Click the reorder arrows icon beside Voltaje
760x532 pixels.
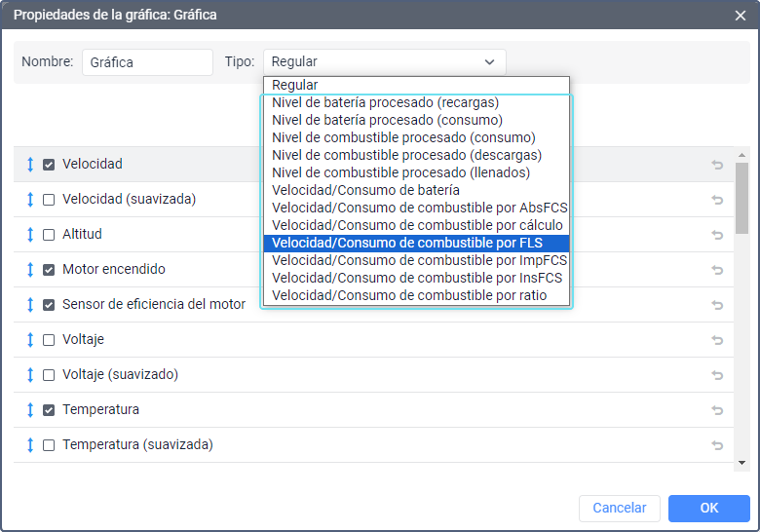(30, 340)
